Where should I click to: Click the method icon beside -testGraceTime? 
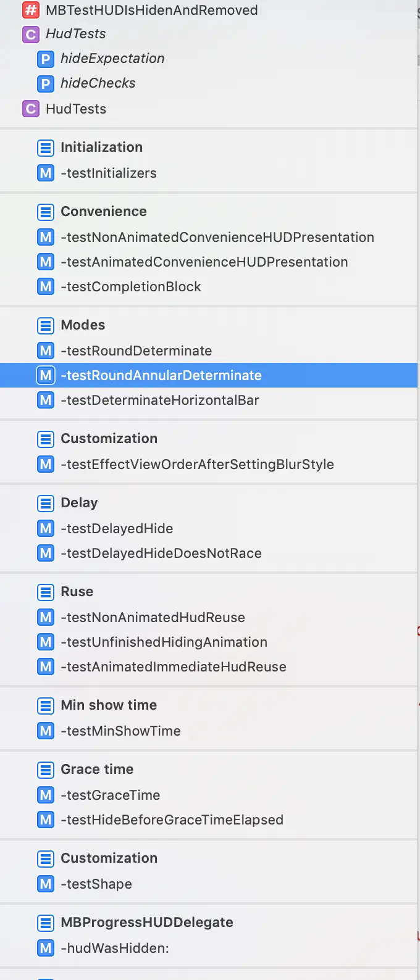click(46, 795)
